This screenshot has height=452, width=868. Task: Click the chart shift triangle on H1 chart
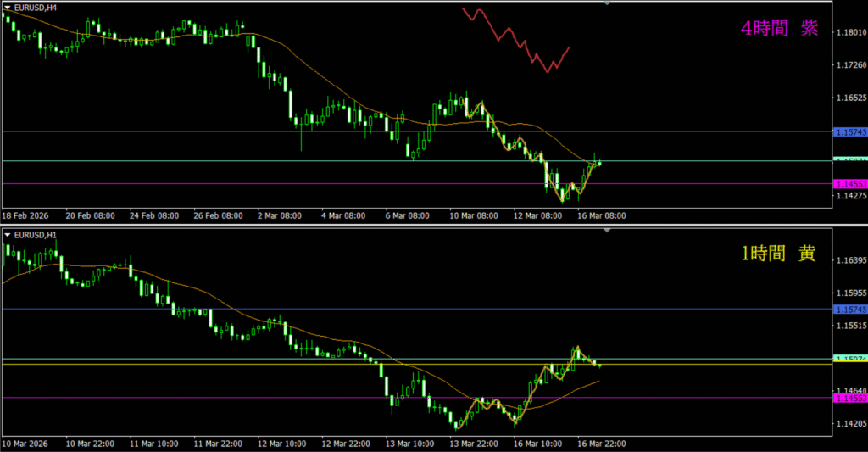pos(606,230)
